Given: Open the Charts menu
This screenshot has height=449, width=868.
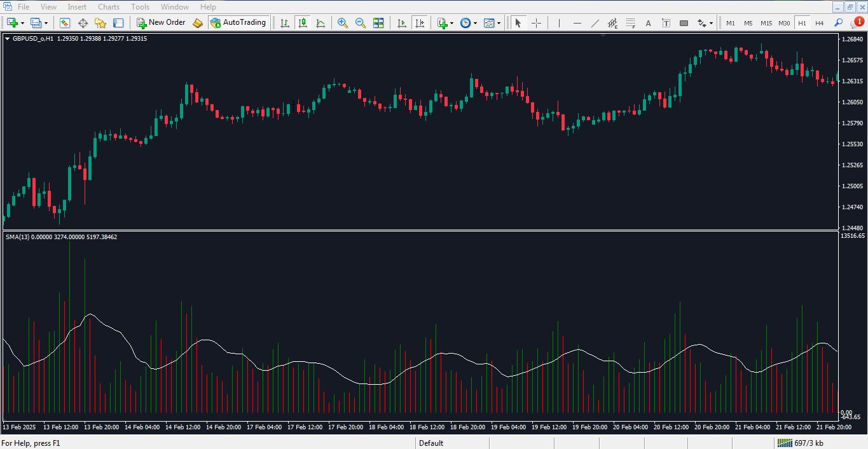Looking at the screenshot, I should [109, 7].
